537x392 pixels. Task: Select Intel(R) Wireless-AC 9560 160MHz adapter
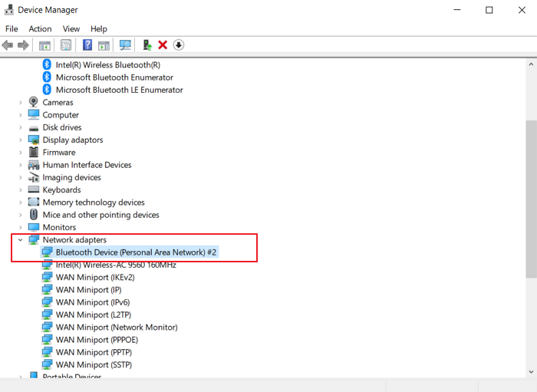pos(116,265)
